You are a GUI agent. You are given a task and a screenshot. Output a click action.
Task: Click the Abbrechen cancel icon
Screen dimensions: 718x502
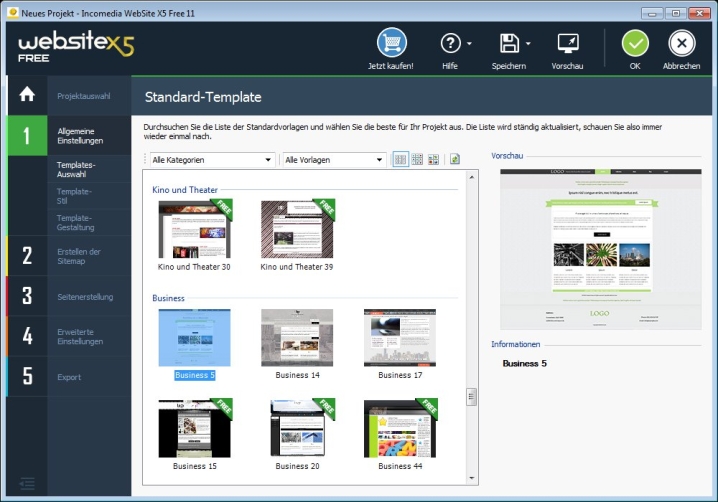(681, 44)
